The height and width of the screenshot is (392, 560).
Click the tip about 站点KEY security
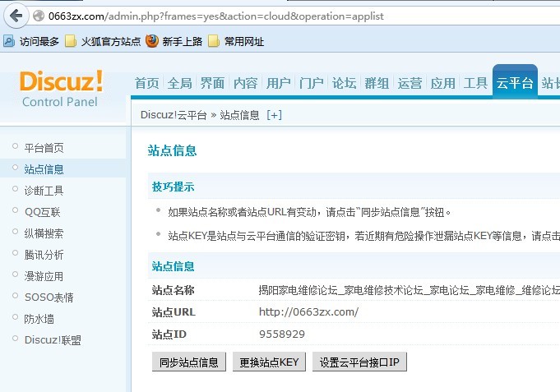pyautogui.click(x=363, y=236)
